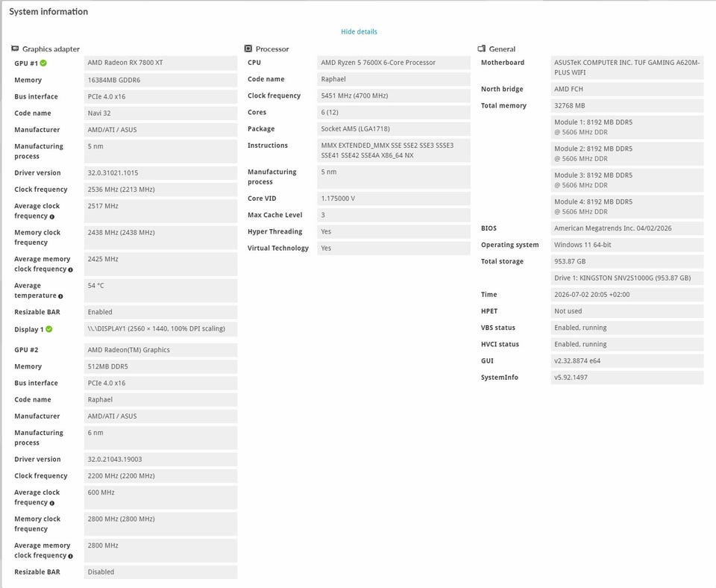Click the HPET Not used value
Viewport: 716px width, 588px height.
pos(627,311)
